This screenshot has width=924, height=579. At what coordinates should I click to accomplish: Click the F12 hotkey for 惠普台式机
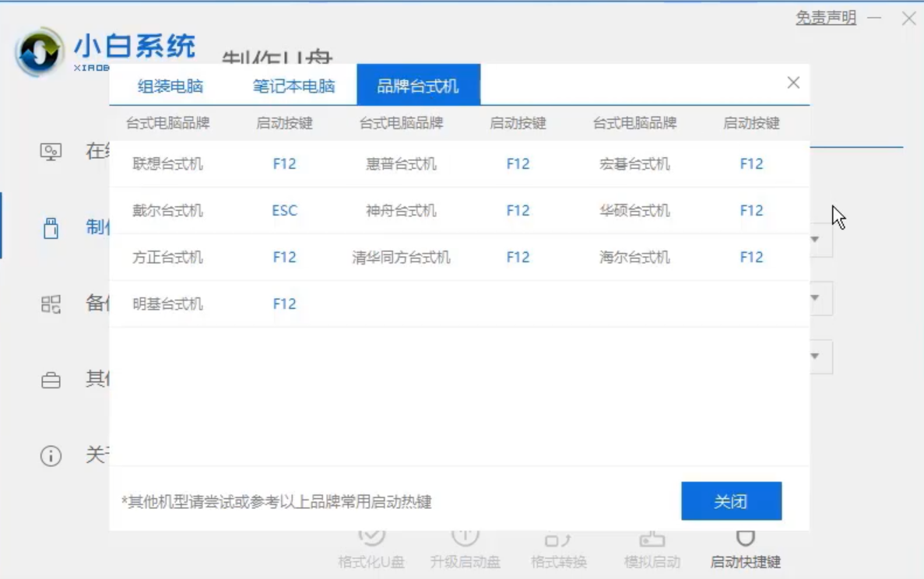(518, 163)
